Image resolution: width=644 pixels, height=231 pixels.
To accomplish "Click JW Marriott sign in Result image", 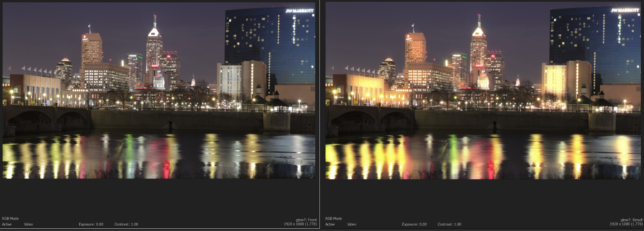I will point(625,10).
